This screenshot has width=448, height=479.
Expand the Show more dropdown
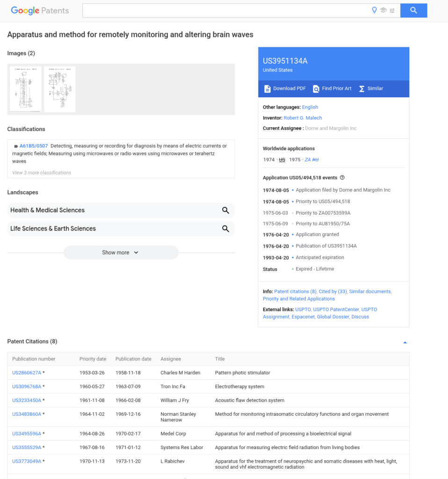click(x=121, y=253)
